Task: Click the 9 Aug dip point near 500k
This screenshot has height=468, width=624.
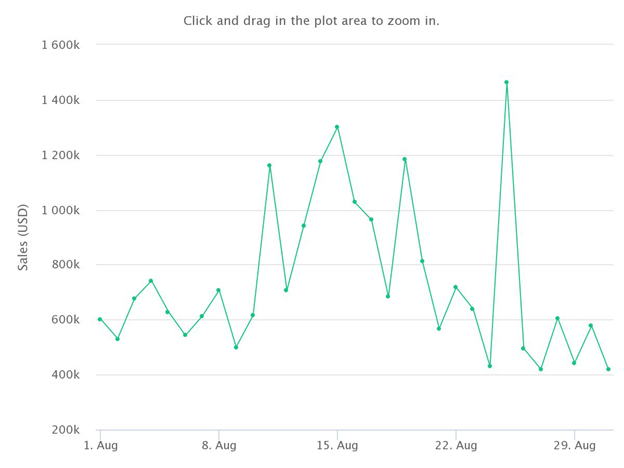Action: pyautogui.click(x=236, y=347)
